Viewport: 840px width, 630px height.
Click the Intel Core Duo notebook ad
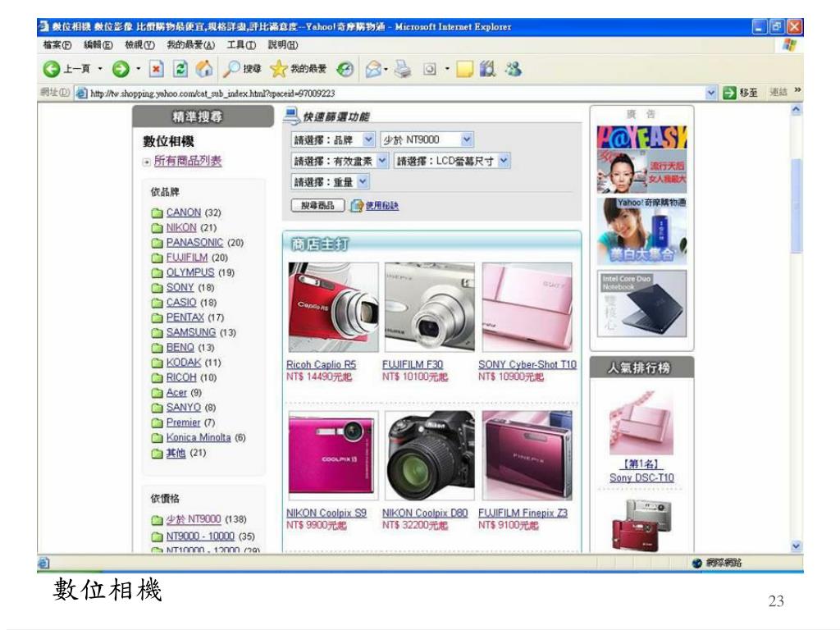(x=641, y=304)
